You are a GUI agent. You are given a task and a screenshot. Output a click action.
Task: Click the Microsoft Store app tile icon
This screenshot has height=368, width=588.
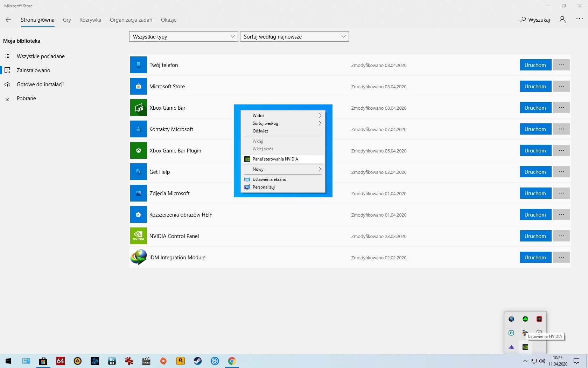tap(139, 86)
